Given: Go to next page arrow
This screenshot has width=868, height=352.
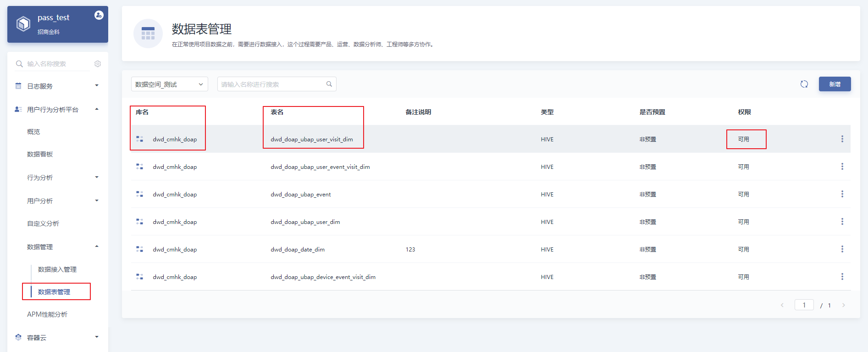Looking at the screenshot, I should coord(843,305).
